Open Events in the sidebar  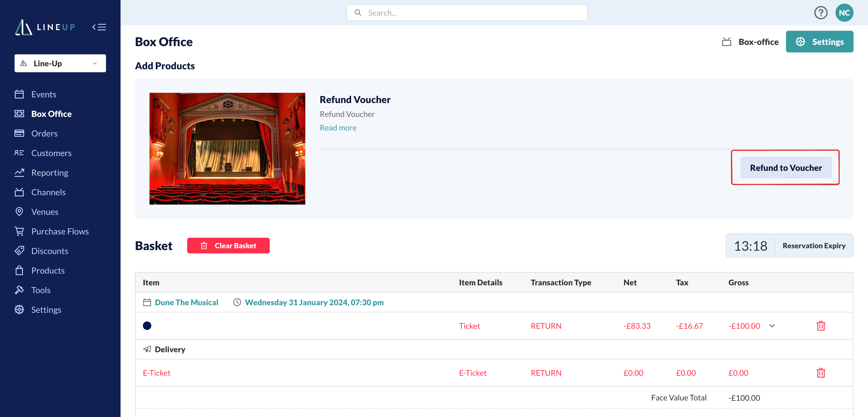43,94
